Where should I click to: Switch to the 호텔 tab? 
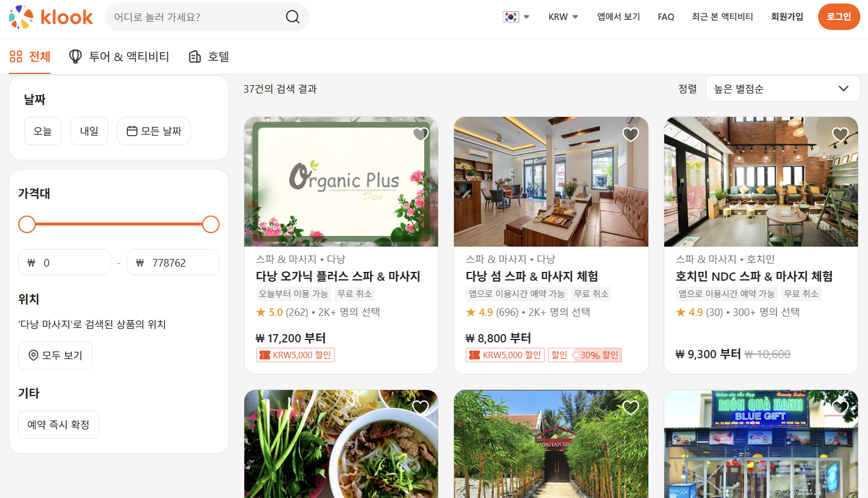[208, 56]
